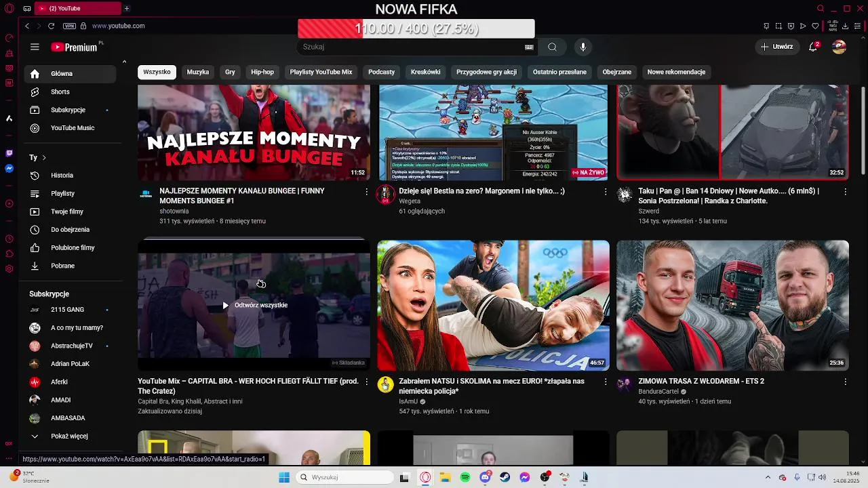Click the ad blocker shield icon
This screenshot has height=488, width=868.
pos(791,26)
